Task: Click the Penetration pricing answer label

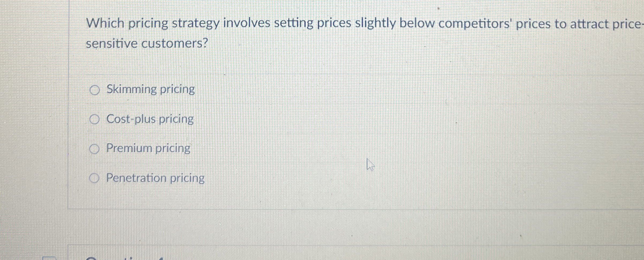Action: (x=155, y=178)
